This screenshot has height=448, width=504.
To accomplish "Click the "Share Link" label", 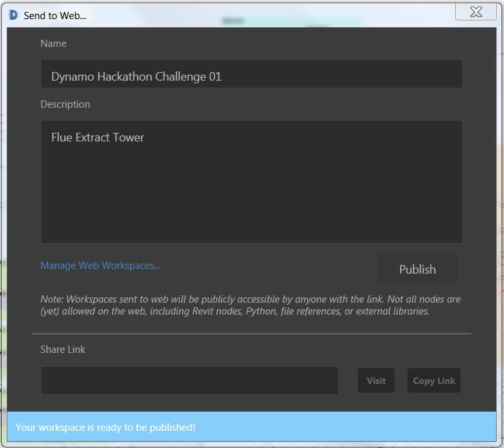I will tap(63, 350).
